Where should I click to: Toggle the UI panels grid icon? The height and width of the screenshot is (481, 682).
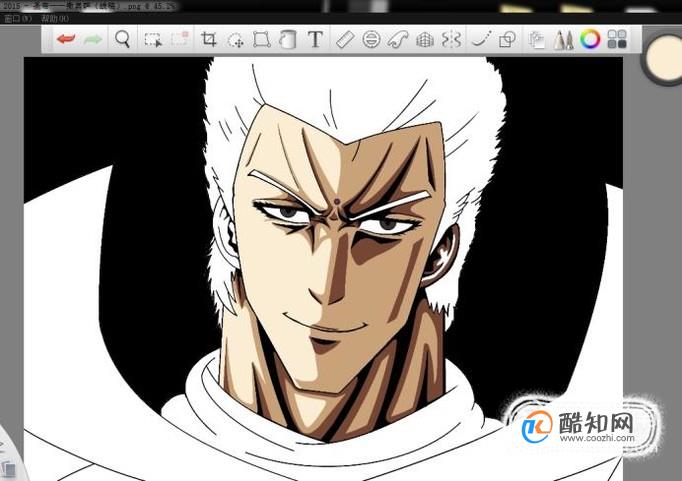(x=617, y=39)
